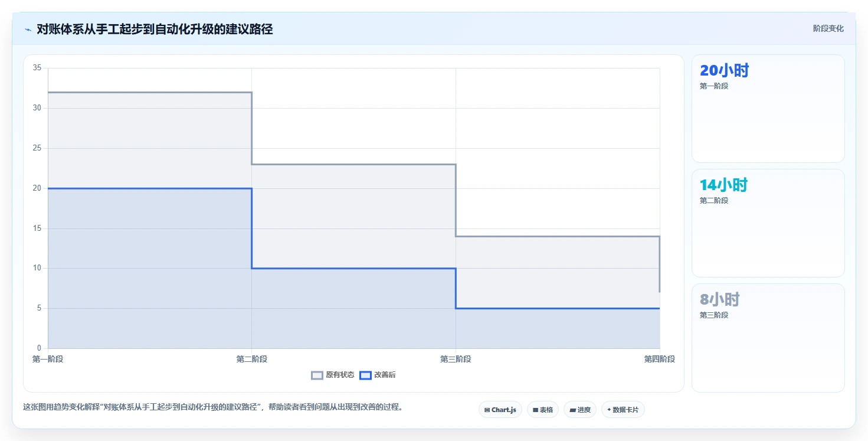The image size is (868, 441).
Task: Click the chart description text below the chart
Action: pos(212,407)
